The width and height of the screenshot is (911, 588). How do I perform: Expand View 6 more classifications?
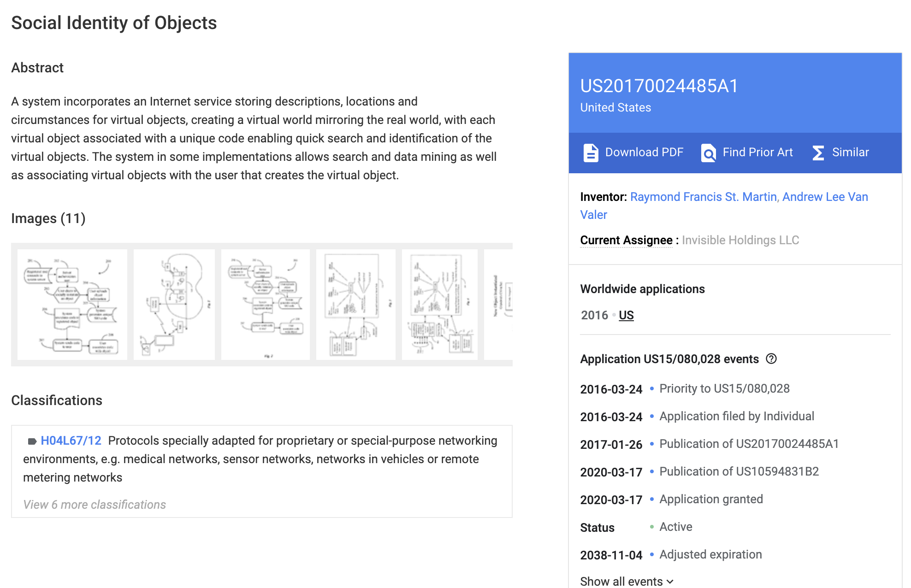click(95, 505)
